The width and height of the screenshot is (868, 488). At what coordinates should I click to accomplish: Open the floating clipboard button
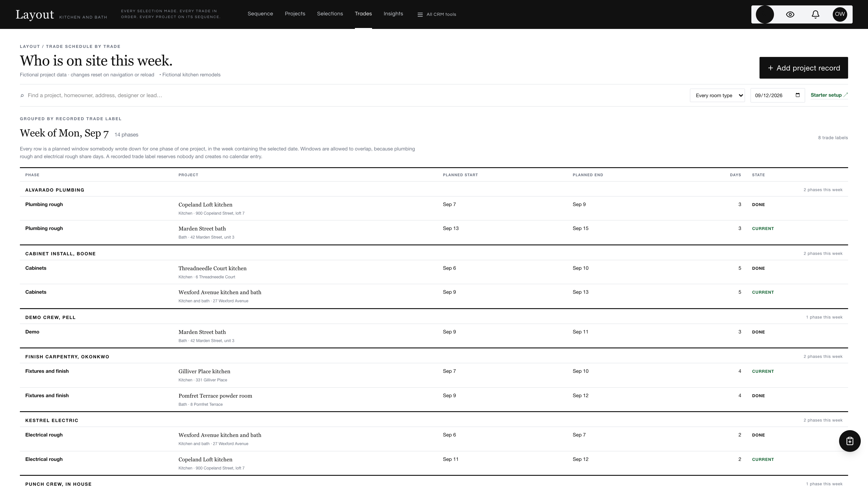[x=849, y=441]
